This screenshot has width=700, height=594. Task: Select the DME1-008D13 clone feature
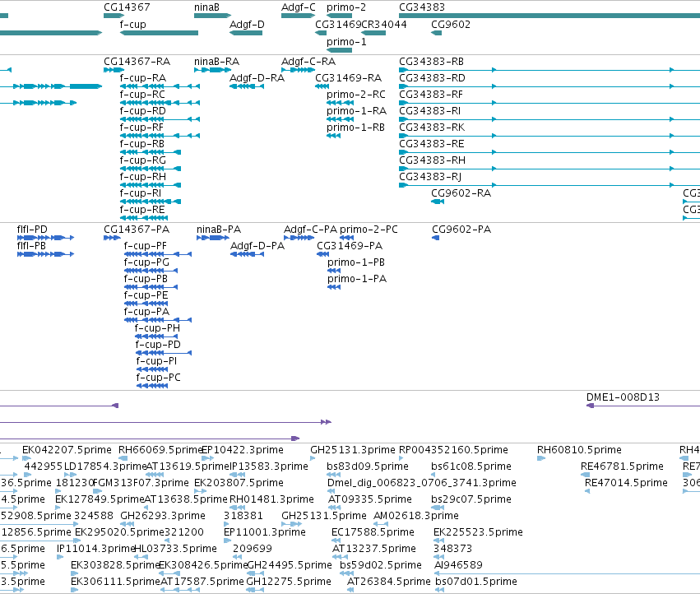point(643,406)
